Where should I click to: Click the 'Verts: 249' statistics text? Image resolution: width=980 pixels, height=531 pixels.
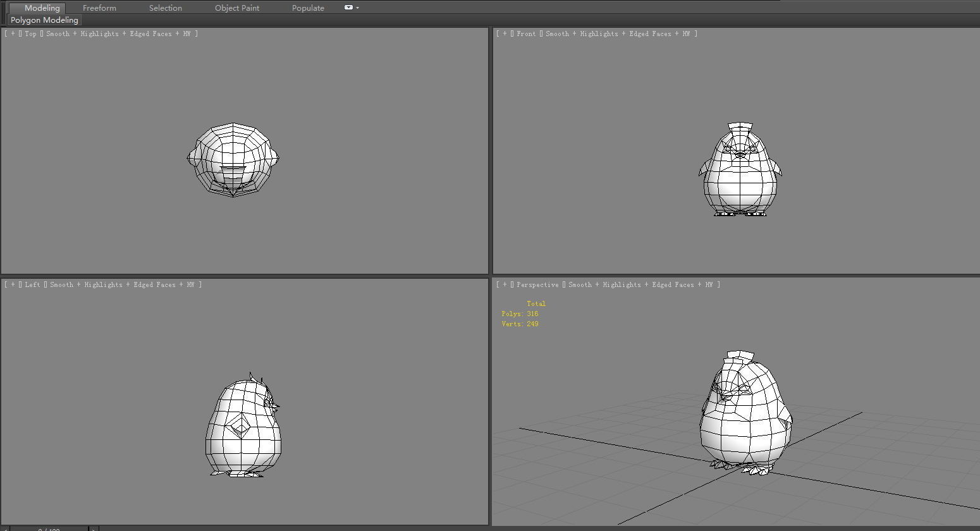pyautogui.click(x=520, y=324)
